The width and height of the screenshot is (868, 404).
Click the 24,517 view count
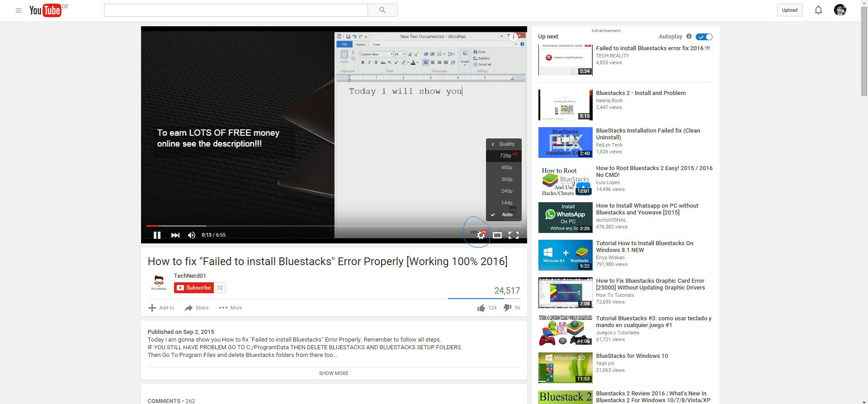507,290
